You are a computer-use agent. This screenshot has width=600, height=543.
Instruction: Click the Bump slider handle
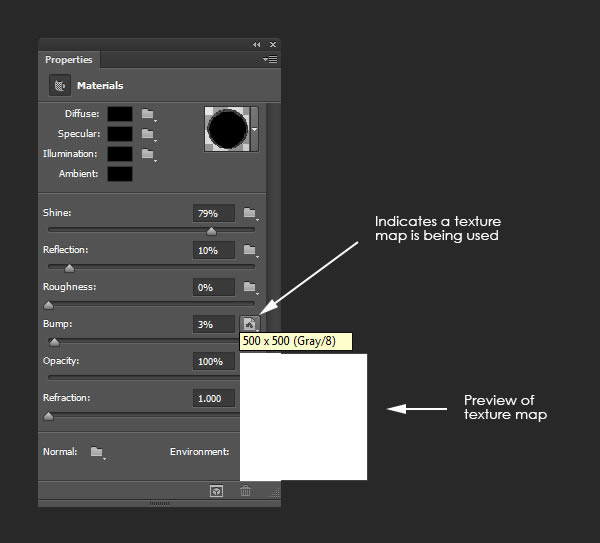(55, 342)
